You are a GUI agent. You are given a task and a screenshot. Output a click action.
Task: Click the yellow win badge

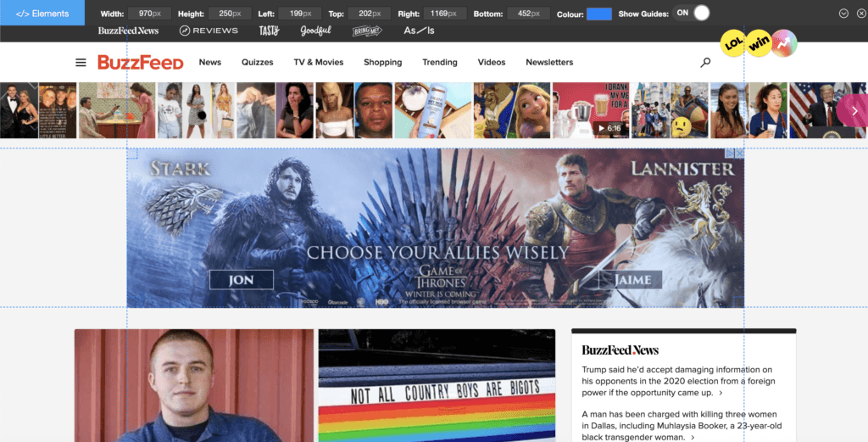759,43
